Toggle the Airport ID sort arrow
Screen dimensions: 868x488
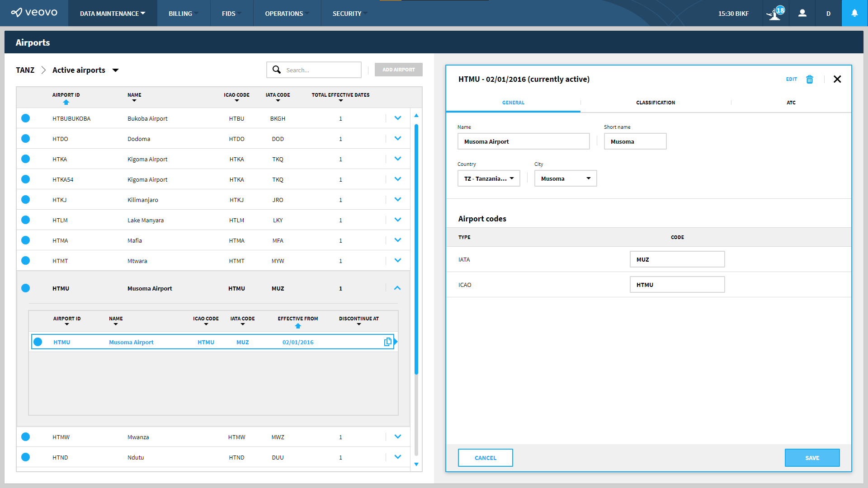click(66, 103)
